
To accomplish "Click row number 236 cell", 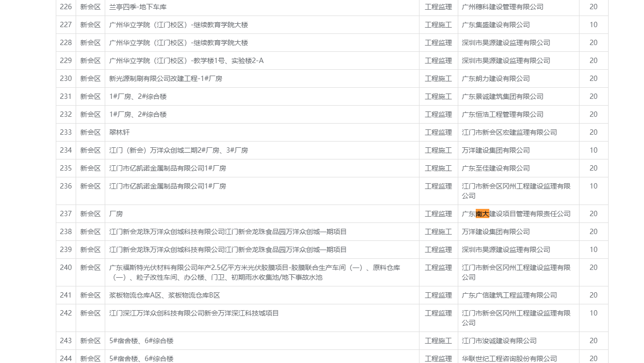I will click(66, 191).
